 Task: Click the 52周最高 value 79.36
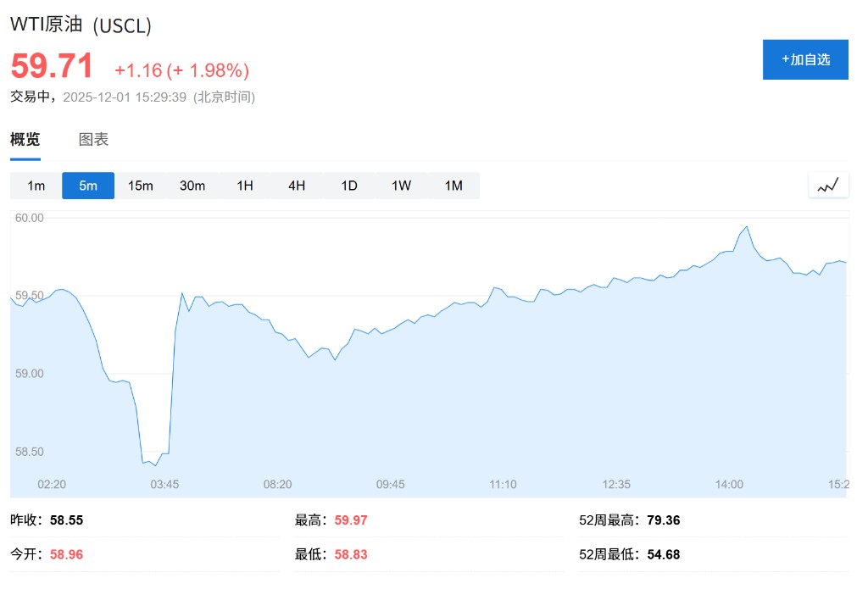pos(662,520)
